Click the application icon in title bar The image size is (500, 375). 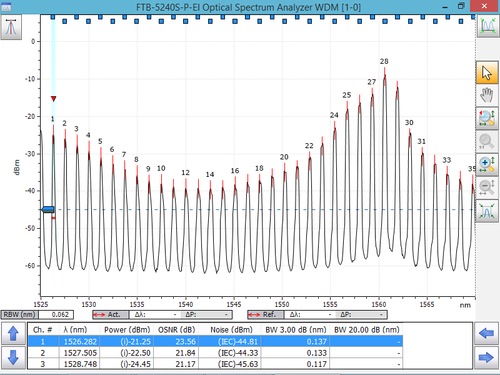pyautogui.click(x=6, y=7)
